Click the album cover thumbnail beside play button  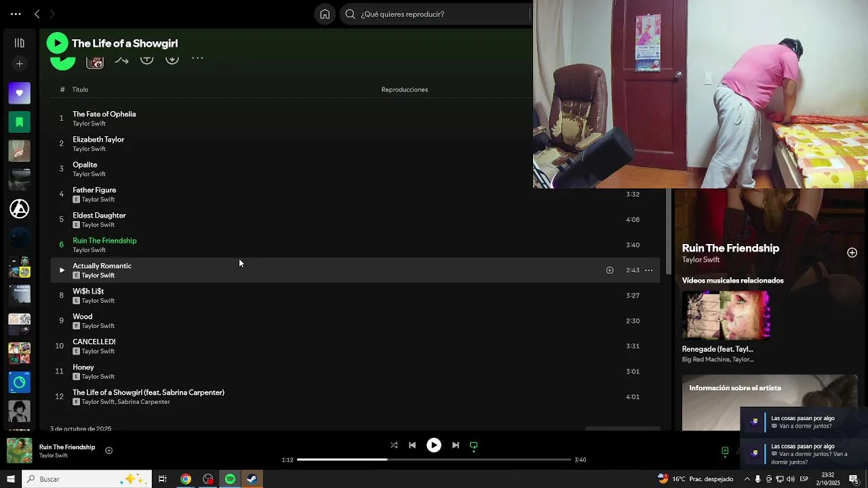(95, 61)
